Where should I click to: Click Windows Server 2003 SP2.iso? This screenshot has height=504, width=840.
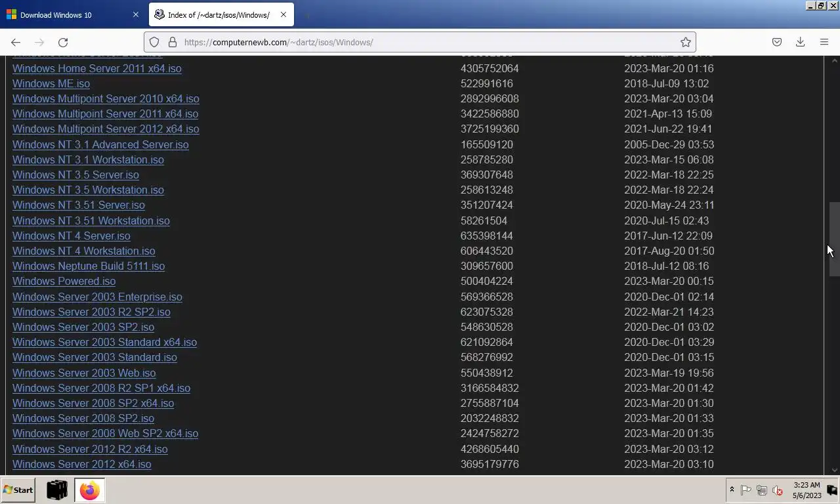[83, 327]
